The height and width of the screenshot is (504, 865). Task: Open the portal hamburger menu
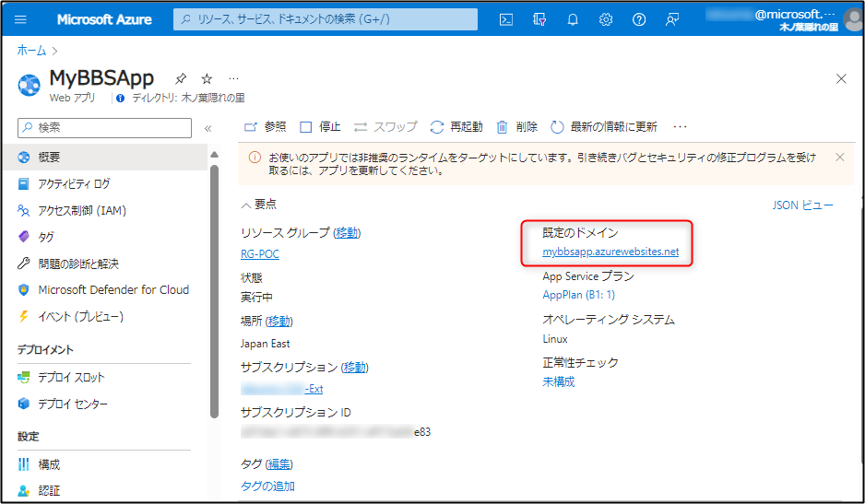click(x=20, y=19)
